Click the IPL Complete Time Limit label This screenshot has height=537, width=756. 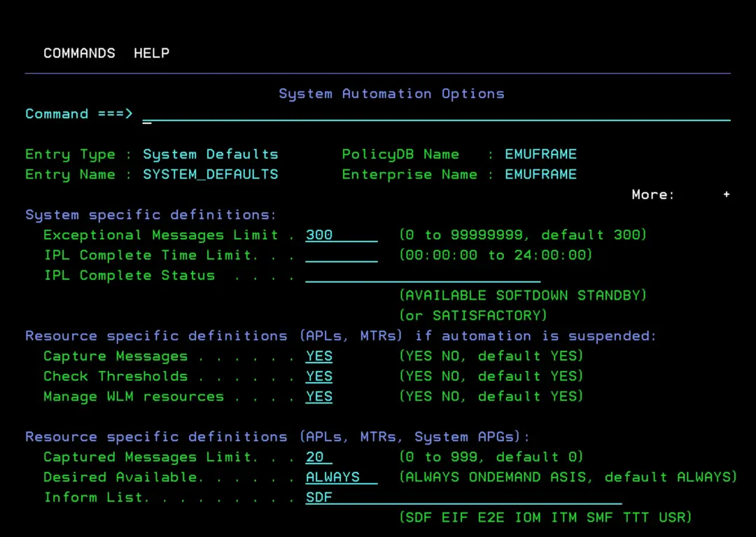point(147,256)
